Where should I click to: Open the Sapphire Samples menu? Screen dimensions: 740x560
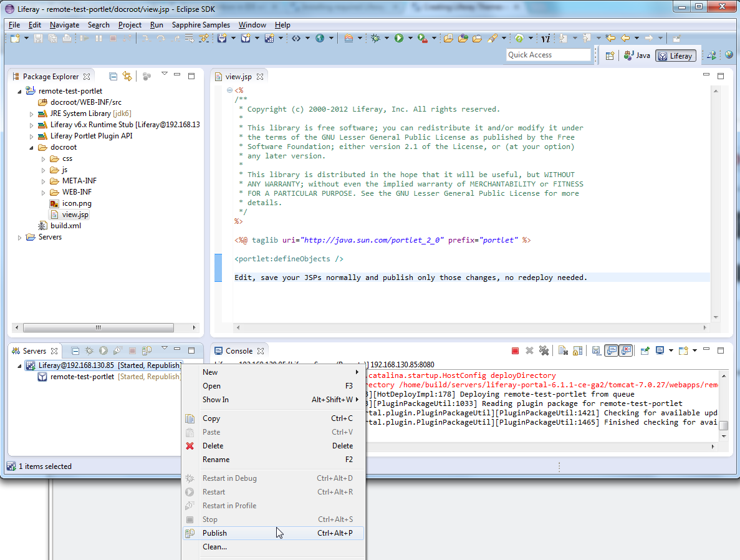point(201,25)
